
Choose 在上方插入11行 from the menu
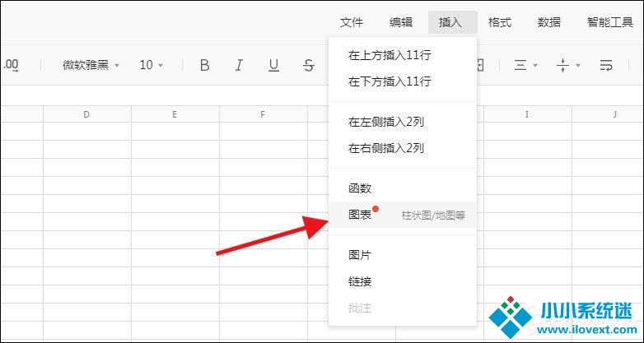pos(403,55)
